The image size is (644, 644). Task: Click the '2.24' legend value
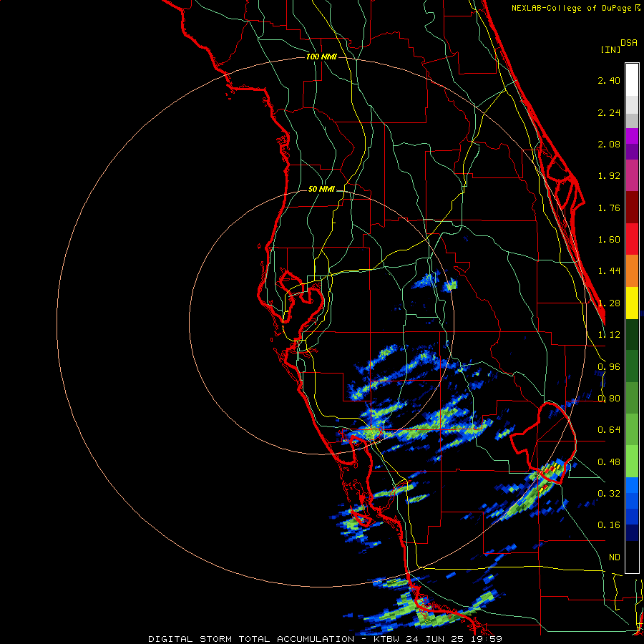609,112
